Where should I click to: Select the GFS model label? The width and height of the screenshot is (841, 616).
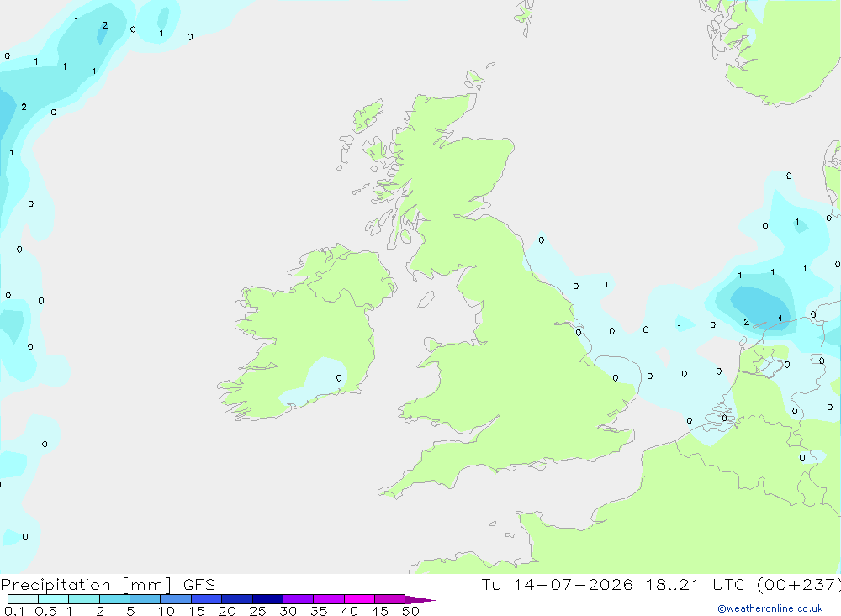tap(199, 584)
